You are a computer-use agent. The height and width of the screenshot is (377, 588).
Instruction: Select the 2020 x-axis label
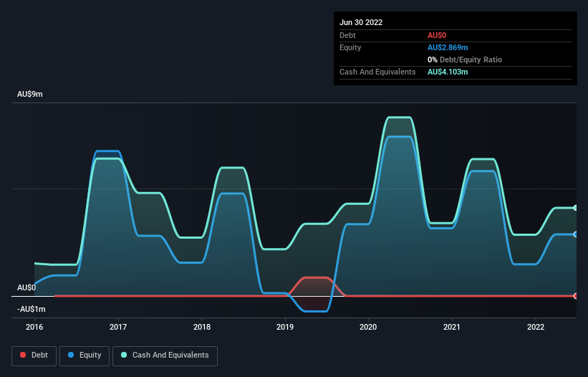click(368, 327)
